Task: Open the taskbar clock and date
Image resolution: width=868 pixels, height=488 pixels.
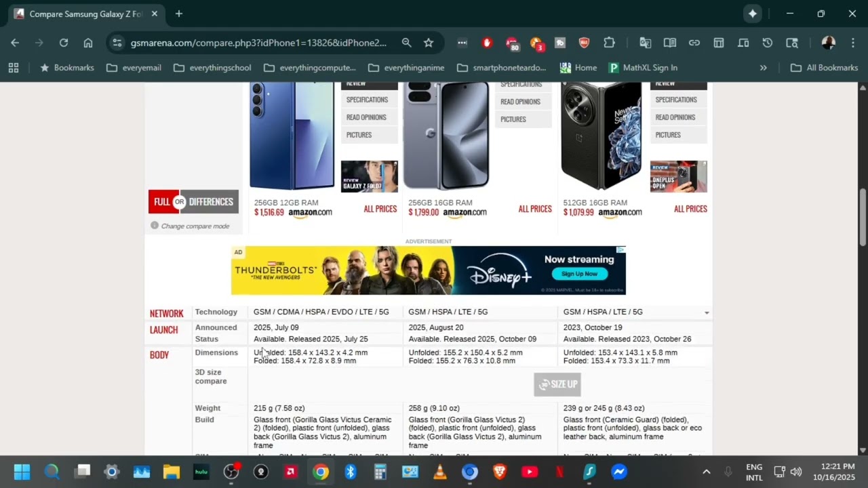Action: 833,472
